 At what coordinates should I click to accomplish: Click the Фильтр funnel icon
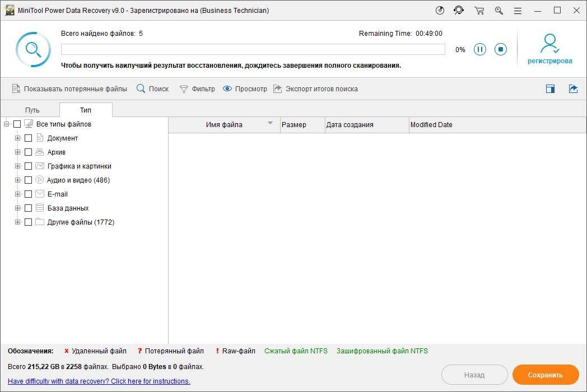tap(184, 89)
